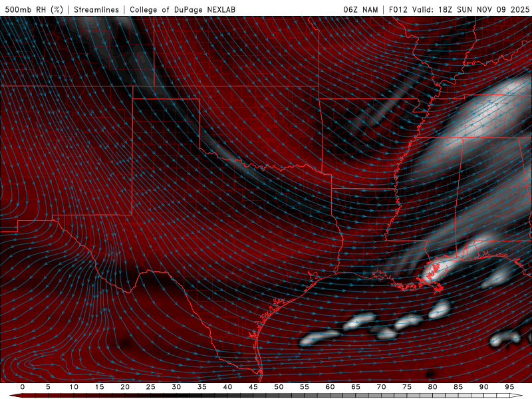Click the '06Z NAM' model run label
Viewport: 532px width, 399px height.
(x=360, y=9)
